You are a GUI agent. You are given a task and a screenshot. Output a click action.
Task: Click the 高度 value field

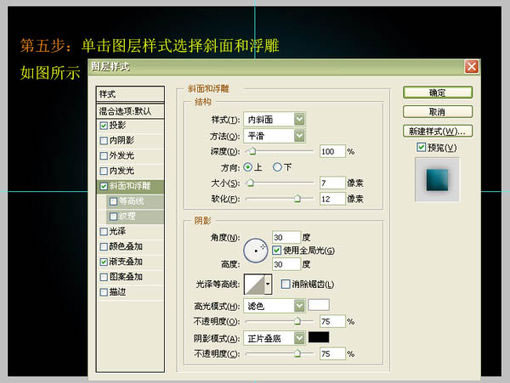[286, 264]
